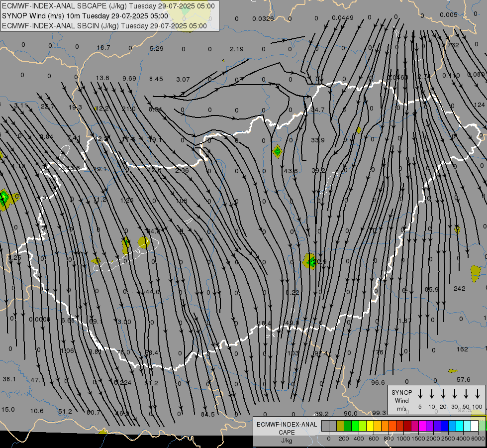Click the wind legend arrow above 20
Image resolution: width=487 pixels, height=448 pixels.
click(x=443, y=394)
